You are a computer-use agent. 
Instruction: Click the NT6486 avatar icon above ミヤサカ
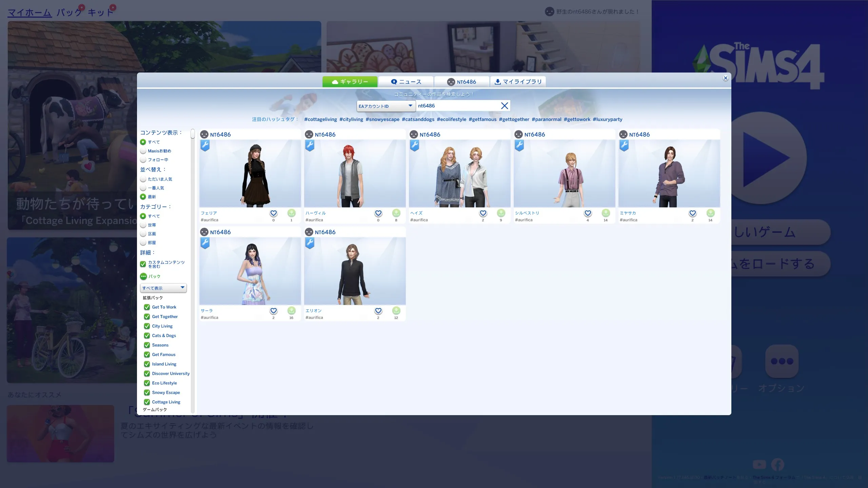(x=623, y=135)
